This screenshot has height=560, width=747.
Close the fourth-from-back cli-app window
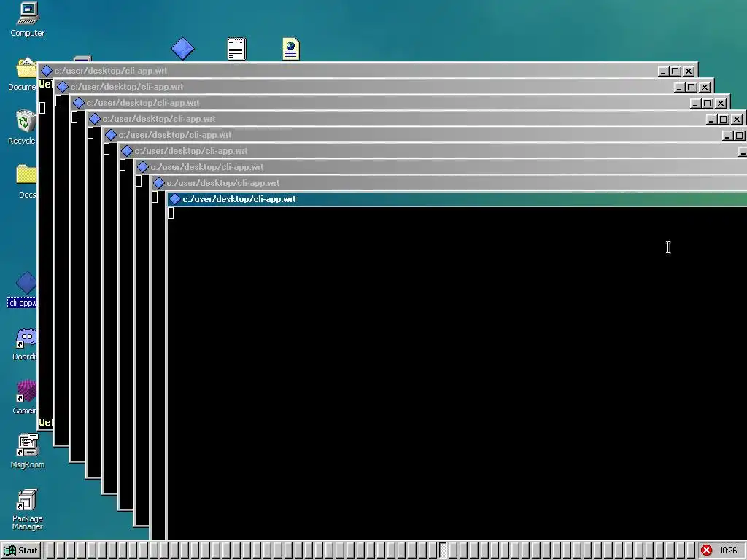click(x=737, y=119)
